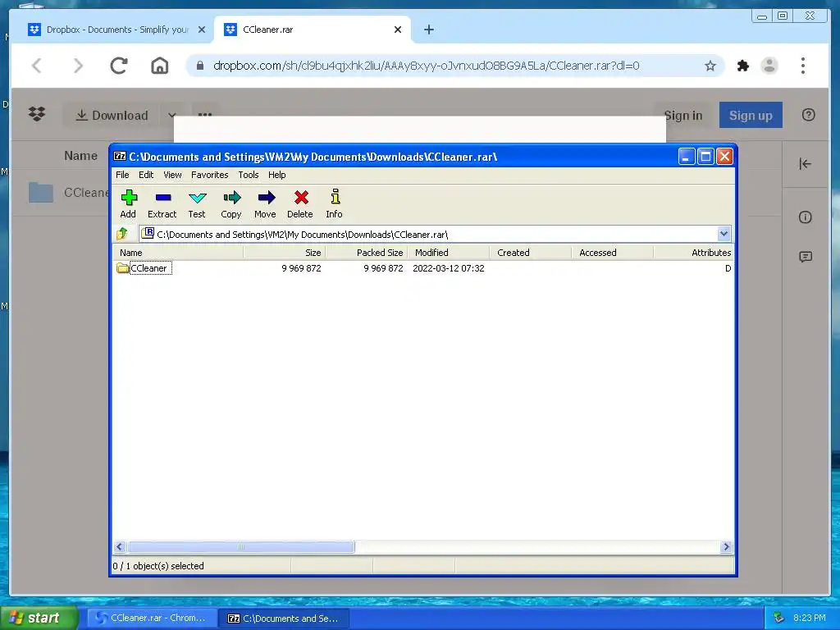
Task: Open the Chrome three-dot menu
Action: (x=802, y=66)
